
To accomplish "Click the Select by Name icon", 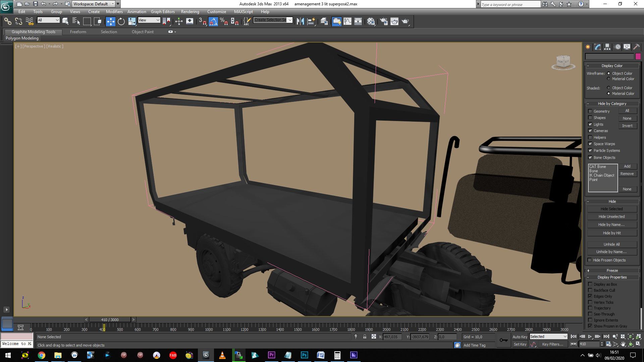I will point(76,21).
